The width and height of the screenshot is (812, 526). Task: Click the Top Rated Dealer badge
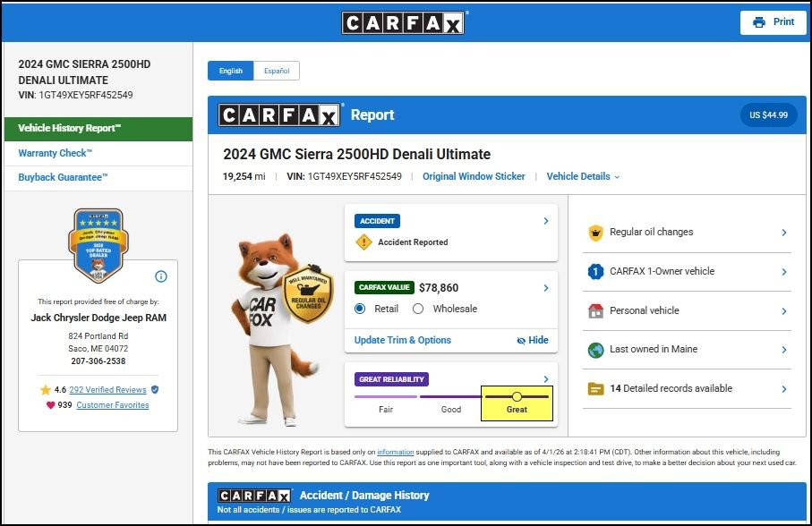click(x=98, y=244)
